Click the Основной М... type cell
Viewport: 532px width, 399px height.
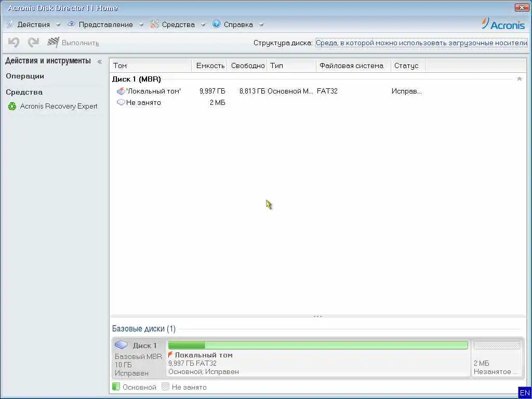point(290,91)
